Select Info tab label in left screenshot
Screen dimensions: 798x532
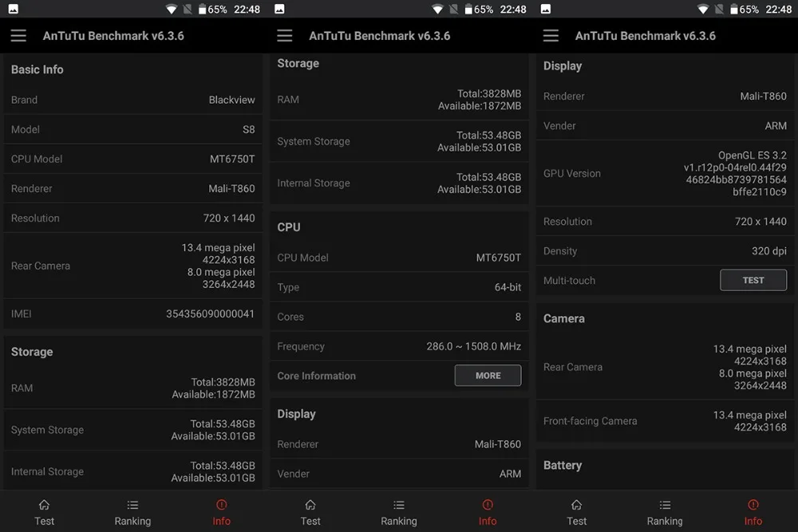221,521
